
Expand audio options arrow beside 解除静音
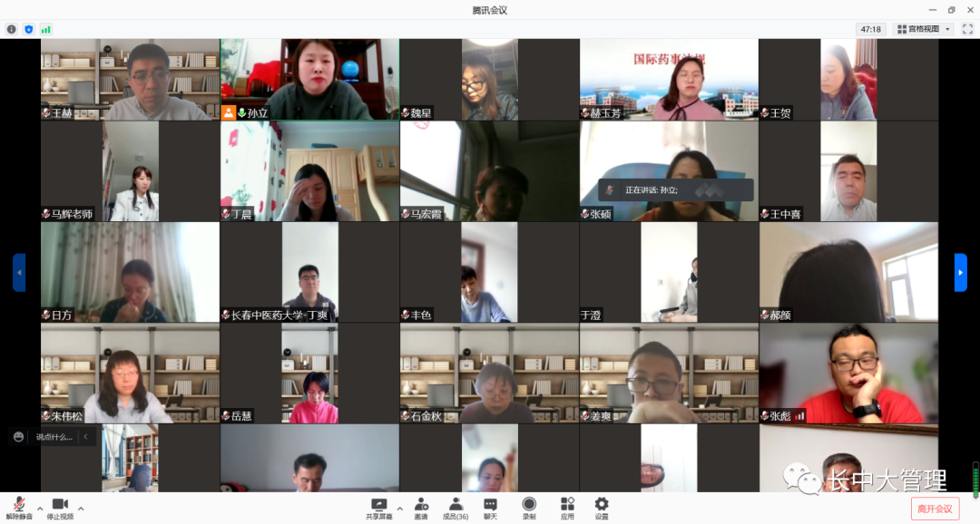click(x=39, y=508)
